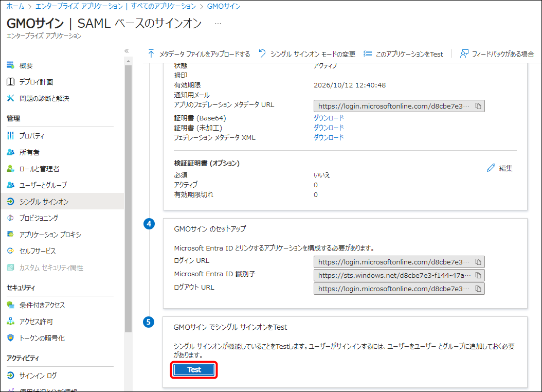
Task: Open プロビジョニング in the sidebar
Action: point(39,218)
